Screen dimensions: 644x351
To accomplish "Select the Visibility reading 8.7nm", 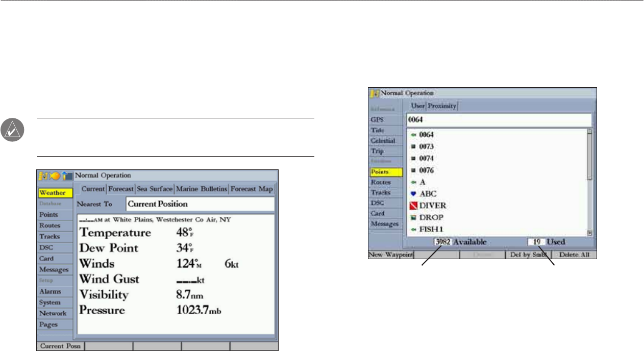I will tap(190, 295).
